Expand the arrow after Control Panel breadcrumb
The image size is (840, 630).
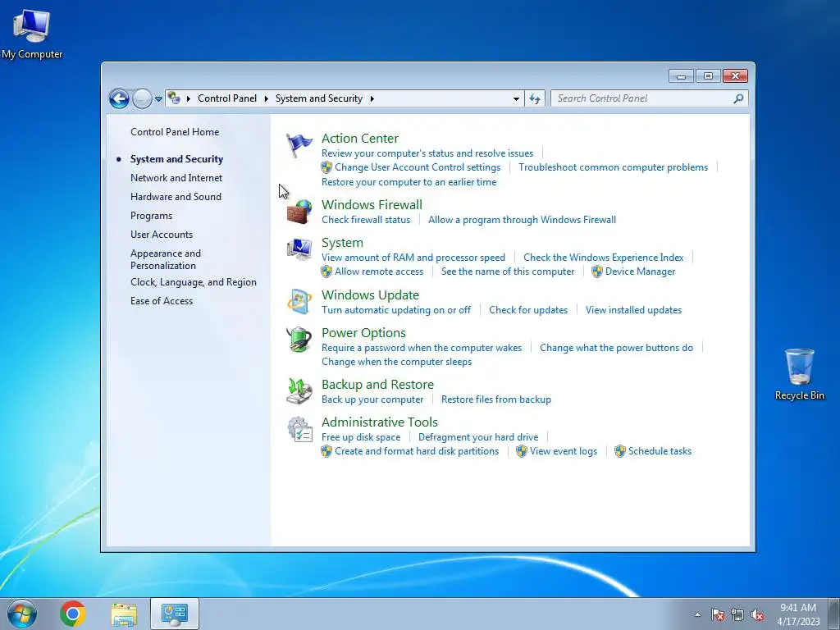(267, 98)
